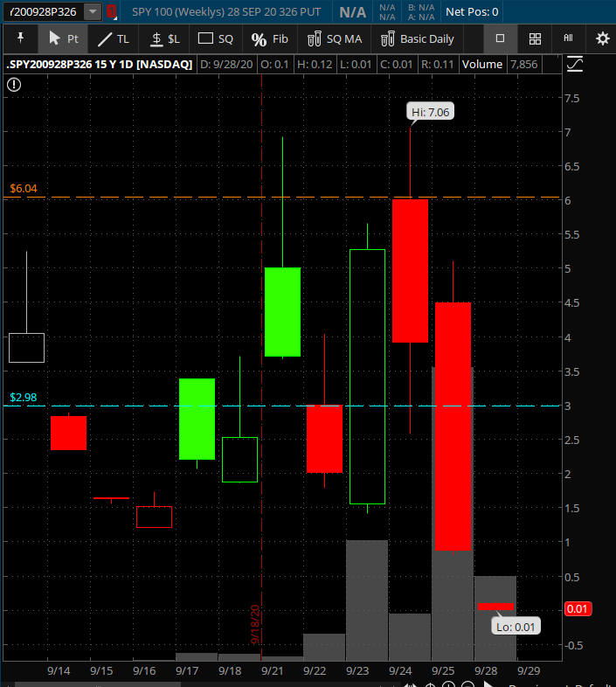Click the volume value 7,856
616x687 pixels.
[523, 65]
